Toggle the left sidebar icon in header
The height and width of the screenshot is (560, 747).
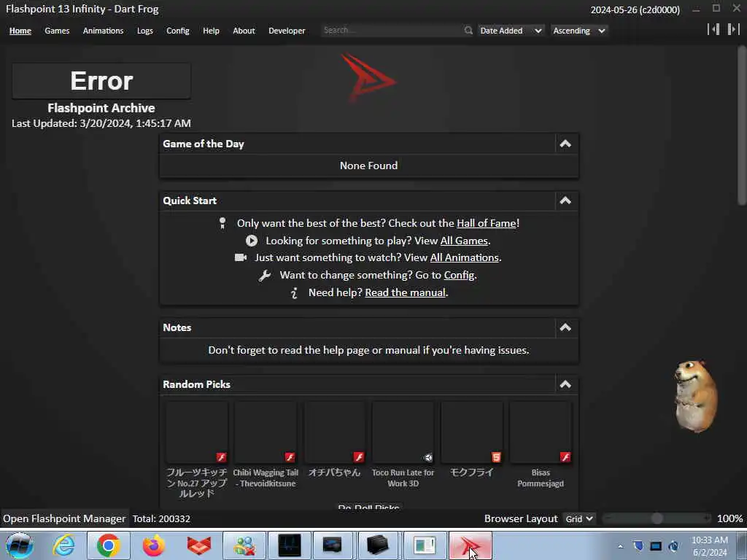tap(713, 29)
